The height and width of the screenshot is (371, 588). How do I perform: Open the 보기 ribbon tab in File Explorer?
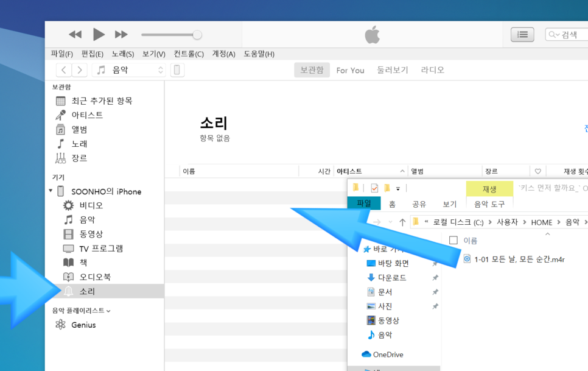click(449, 204)
